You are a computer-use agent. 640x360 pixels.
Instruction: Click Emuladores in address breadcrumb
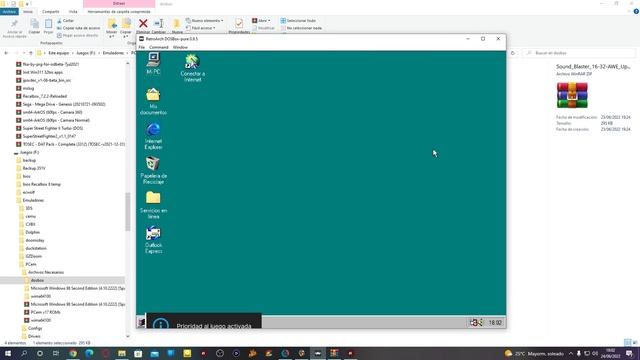(x=113, y=53)
